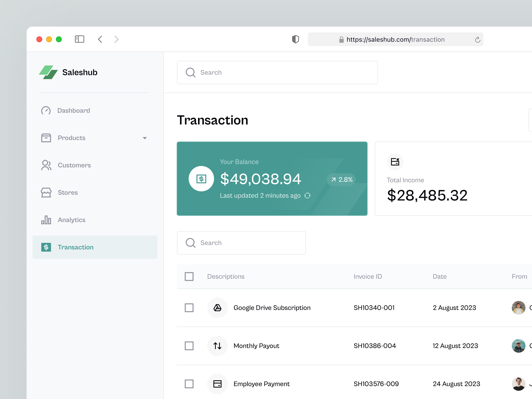Select the Customers icon
The width and height of the screenshot is (532, 399).
point(46,165)
